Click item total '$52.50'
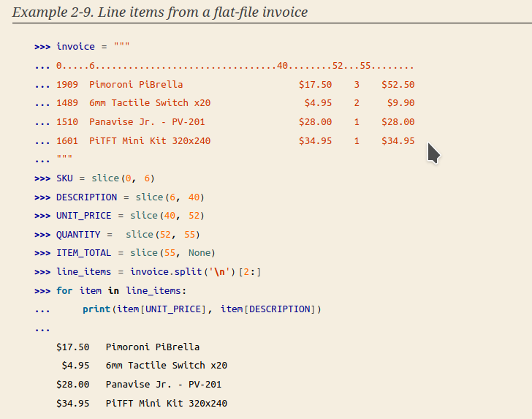 [398, 85]
